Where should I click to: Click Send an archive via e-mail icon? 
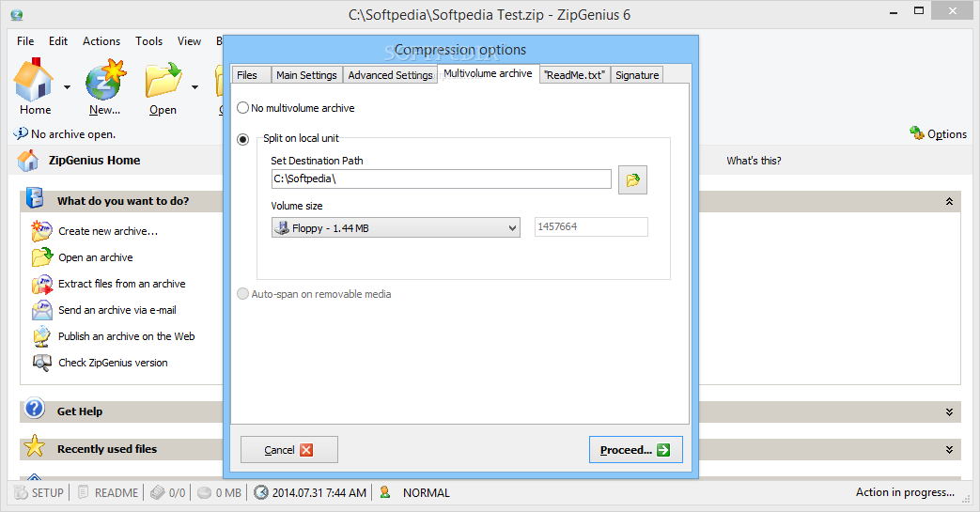coord(42,310)
